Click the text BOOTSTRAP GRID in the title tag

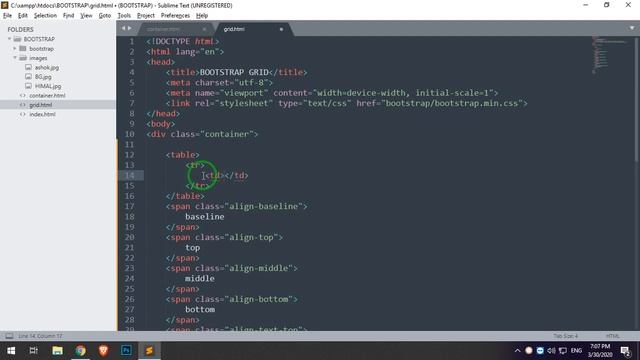[234, 72]
